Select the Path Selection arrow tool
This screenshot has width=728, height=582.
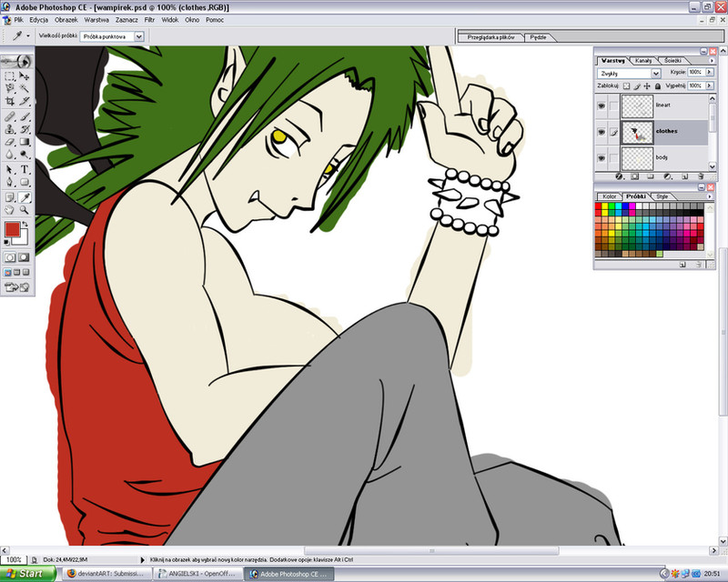(10, 170)
